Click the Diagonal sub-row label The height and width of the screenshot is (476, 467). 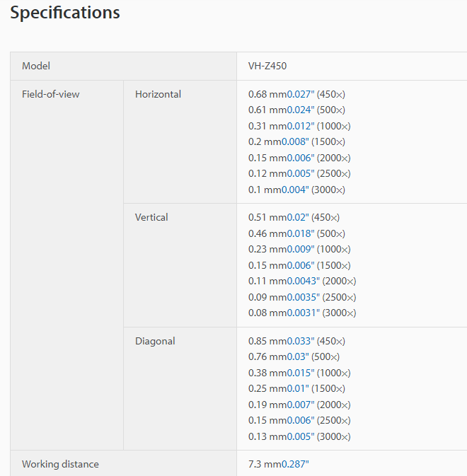155,341
